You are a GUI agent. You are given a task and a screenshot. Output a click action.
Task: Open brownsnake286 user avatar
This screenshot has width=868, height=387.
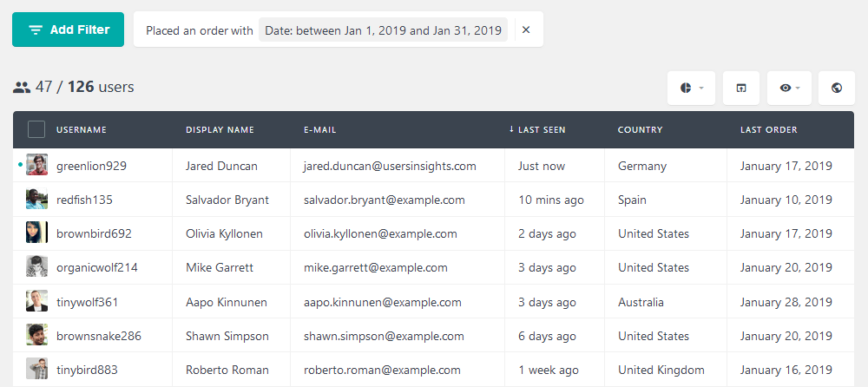point(36,335)
